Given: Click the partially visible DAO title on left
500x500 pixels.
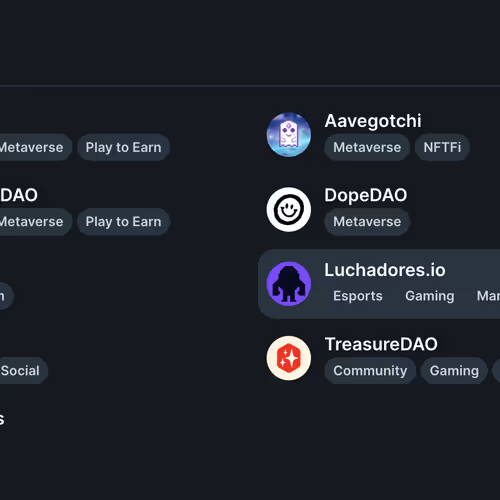Looking at the screenshot, I should pos(19,195).
